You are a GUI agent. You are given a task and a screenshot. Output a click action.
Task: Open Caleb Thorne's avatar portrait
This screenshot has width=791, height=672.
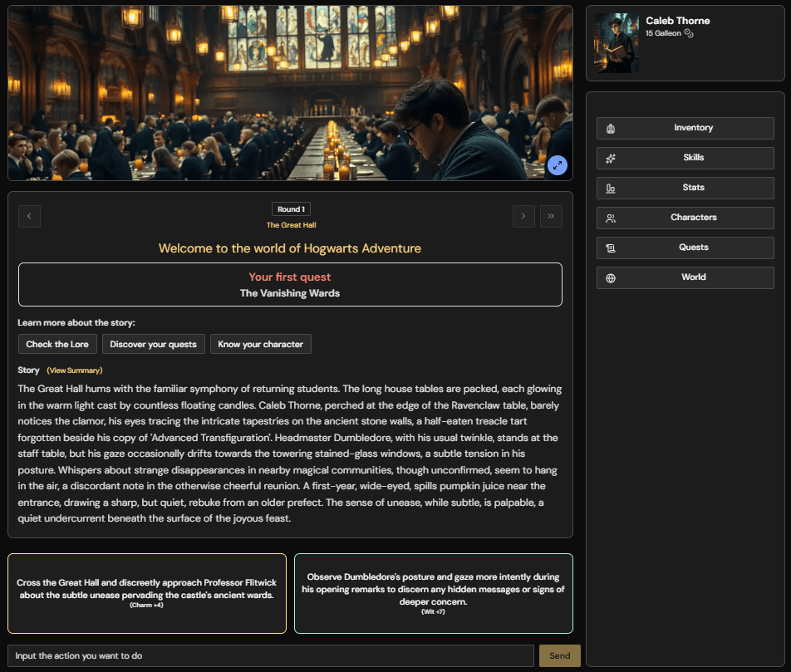click(x=616, y=43)
